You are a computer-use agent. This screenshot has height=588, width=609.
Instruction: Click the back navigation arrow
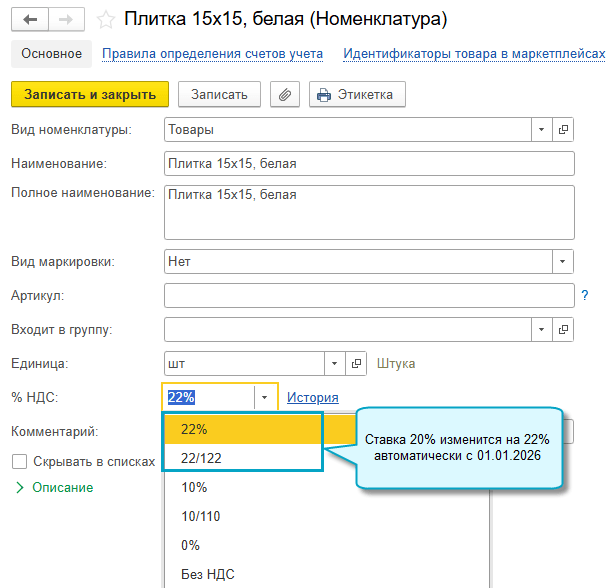tap(29, 19)
